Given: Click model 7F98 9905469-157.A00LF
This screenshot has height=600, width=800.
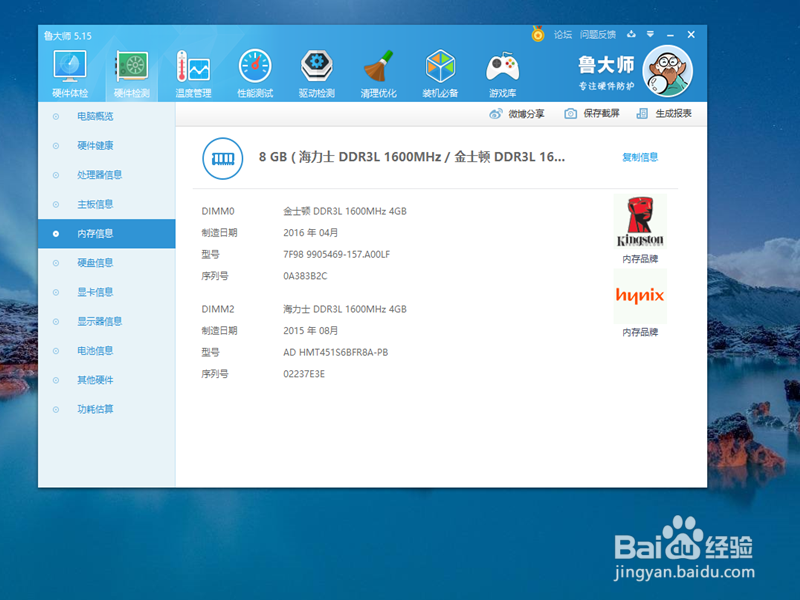Looking at the screenshot, I should (337, 255).
